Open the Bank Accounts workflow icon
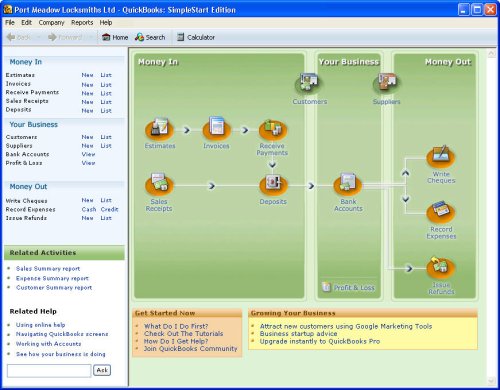Screen dimensions: 500x390 (348, 184)
